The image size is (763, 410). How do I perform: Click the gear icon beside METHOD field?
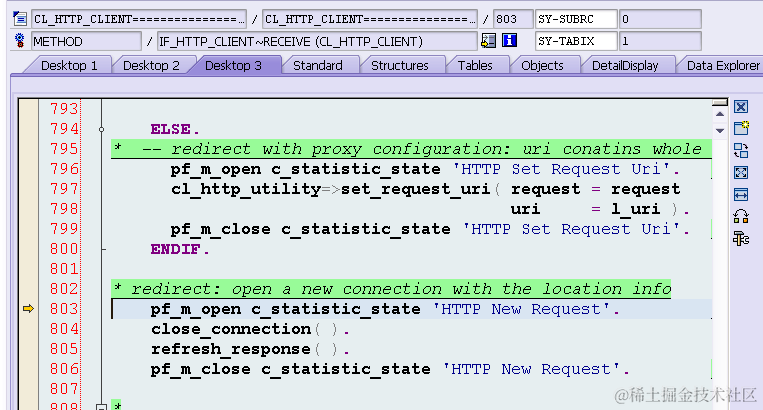[x=19, y=41]
